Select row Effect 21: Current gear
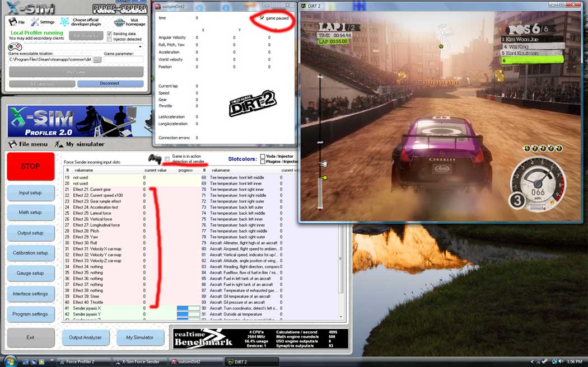The height and width of the screenshot is (367, 588). point(132,190)
